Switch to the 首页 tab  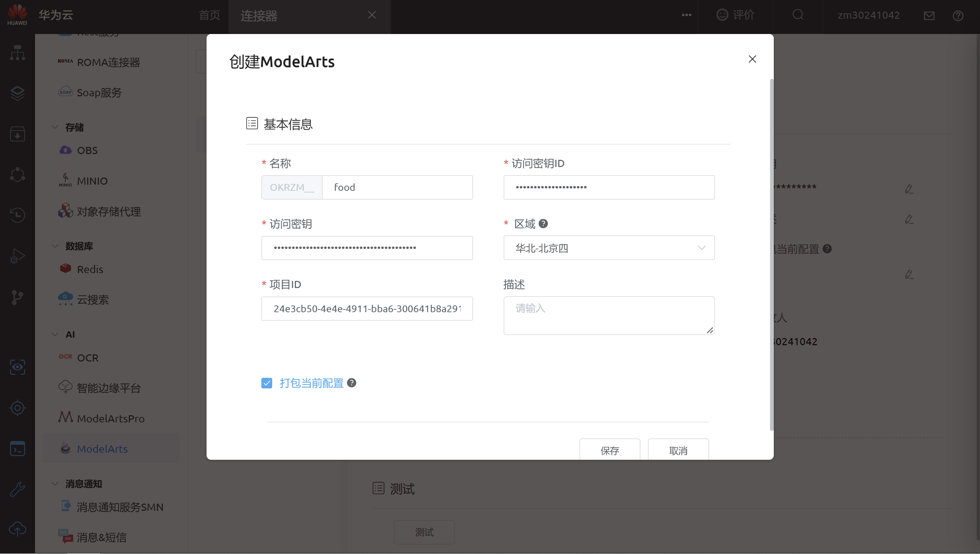(x=209, y=15)
